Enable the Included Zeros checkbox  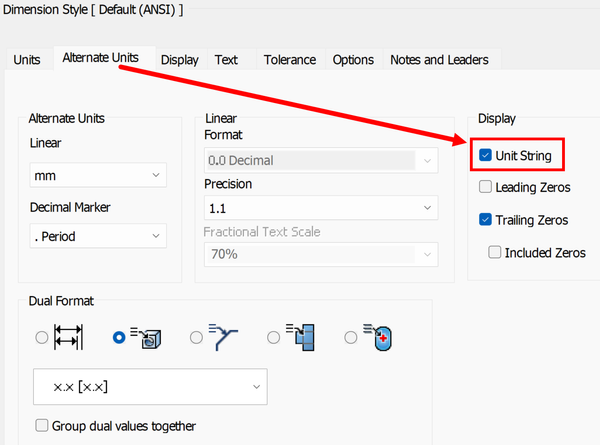pos(494,252)
